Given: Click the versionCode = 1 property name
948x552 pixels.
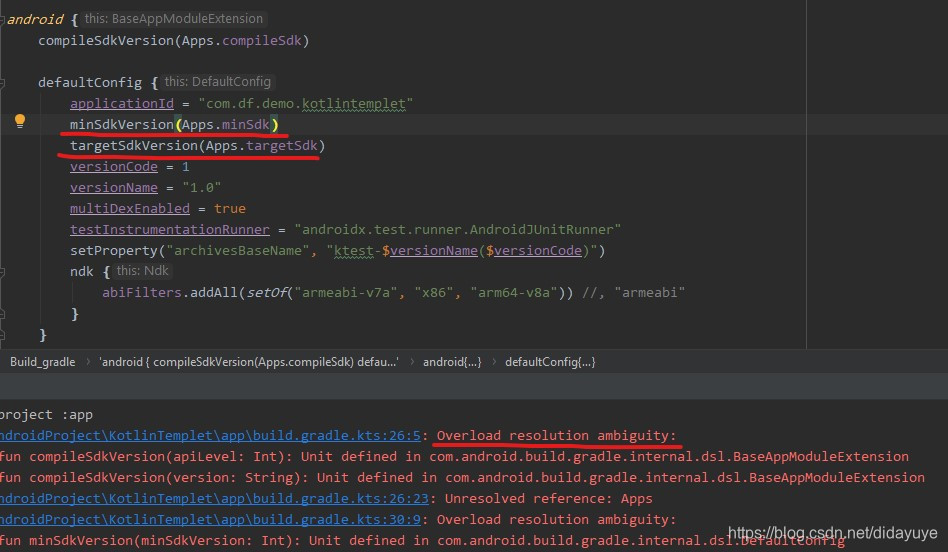Looking at the screenshot, I should coord(114,166).
